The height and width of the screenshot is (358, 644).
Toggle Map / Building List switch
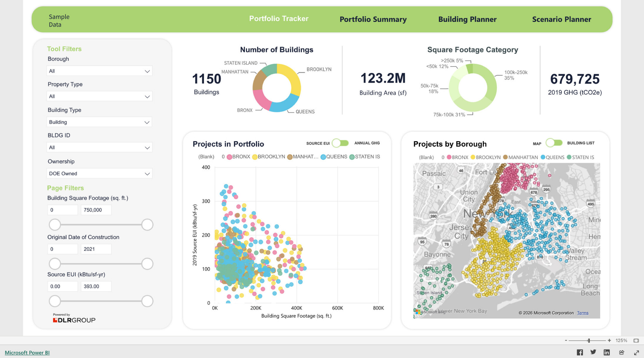pos(554,143)
